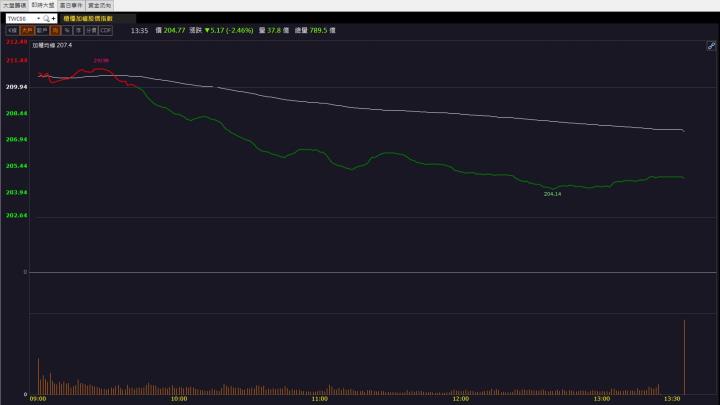Open the third tab 當日事件
This screenshot has height=405, width=720.
[71, 6]
